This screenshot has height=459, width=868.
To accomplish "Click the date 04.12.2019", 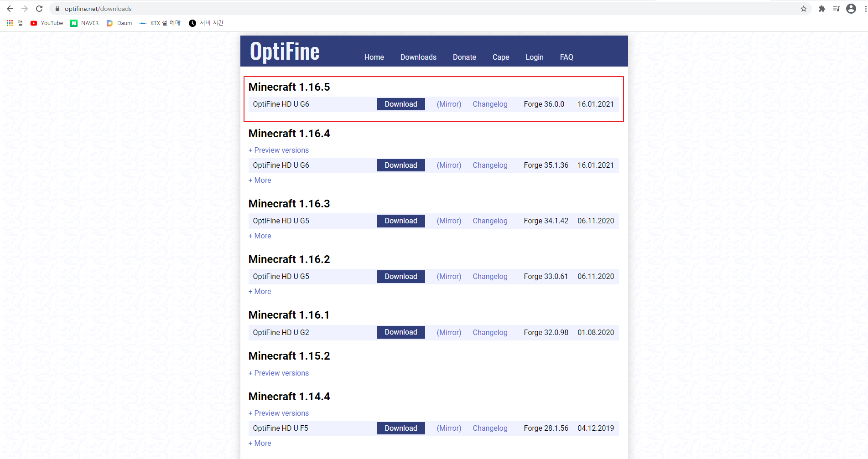I will coord(596,428).
